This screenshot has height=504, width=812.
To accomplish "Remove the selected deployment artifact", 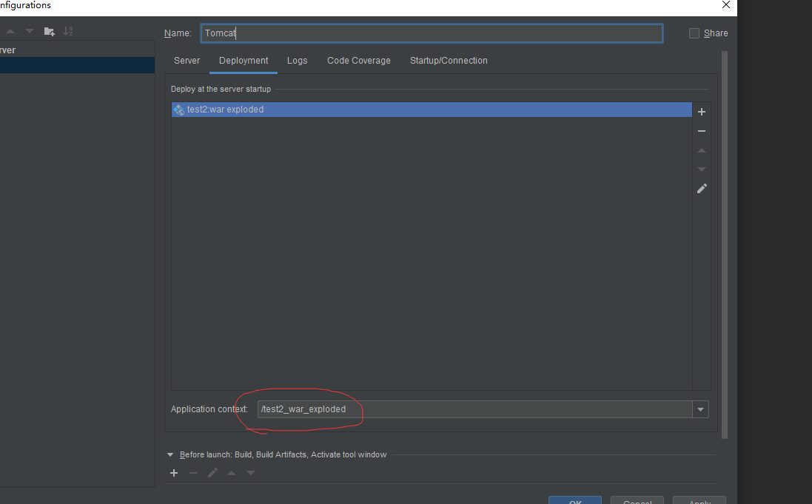I will (702, 131).
